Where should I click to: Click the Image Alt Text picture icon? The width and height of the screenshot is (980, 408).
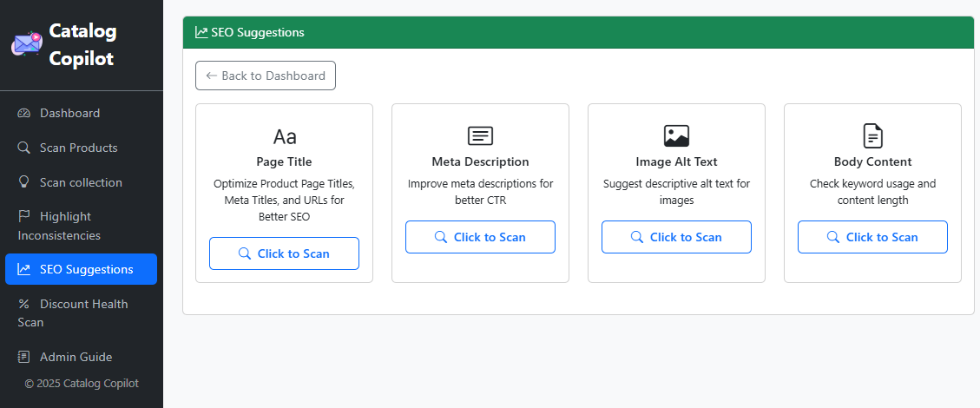(676, 136)
